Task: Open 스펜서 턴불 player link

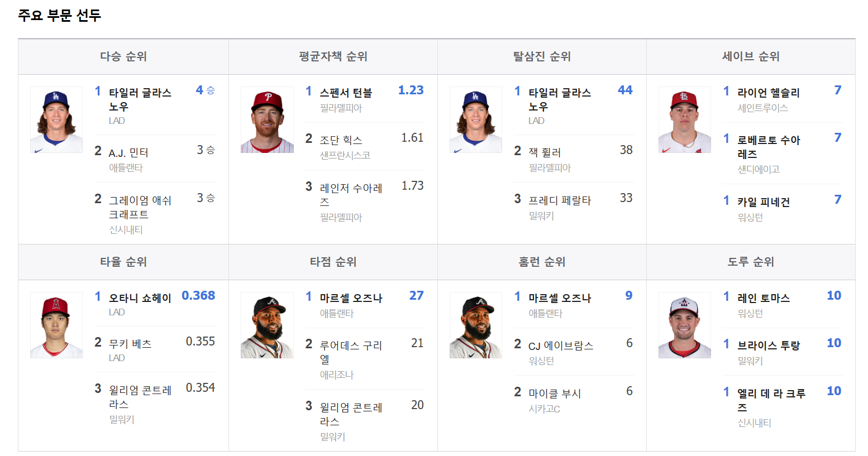Action: coord(346,93)
